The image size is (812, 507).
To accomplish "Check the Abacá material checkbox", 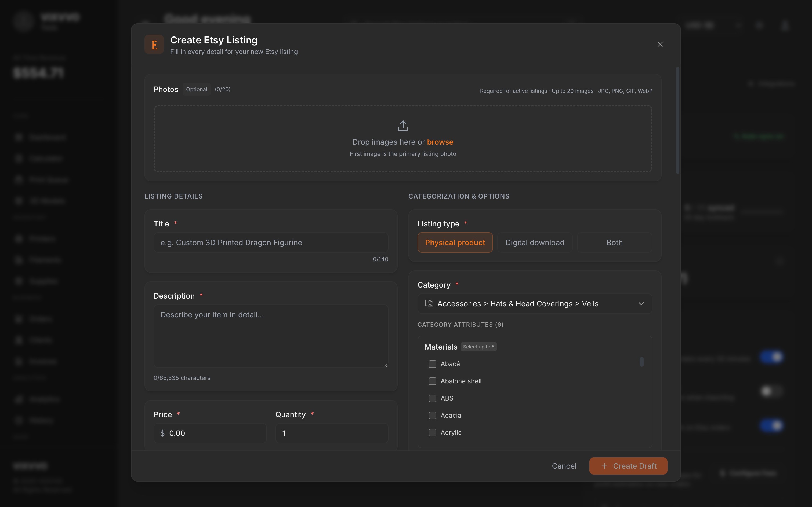I will tap(433, 364).
